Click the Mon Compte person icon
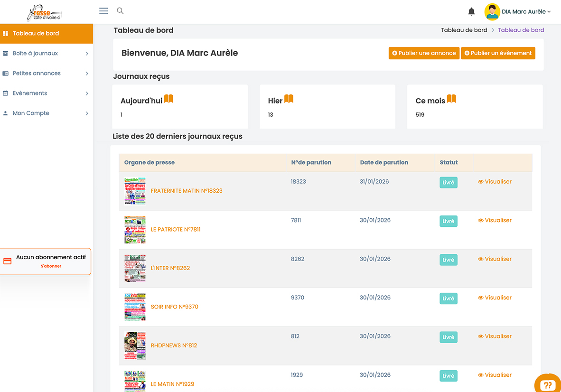561x392 pixels. (x=7, y=113)
